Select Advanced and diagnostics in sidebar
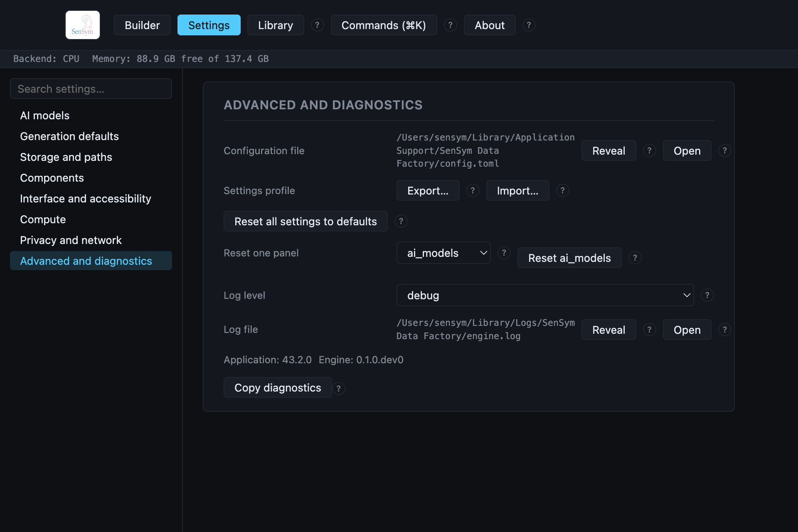The image size is (798, 532). (x=91, y=261)
